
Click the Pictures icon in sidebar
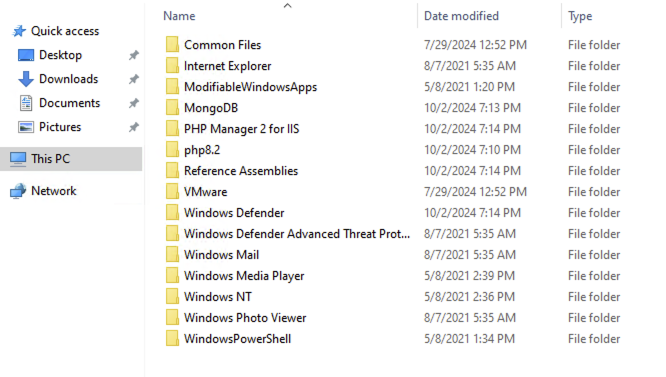26,127
